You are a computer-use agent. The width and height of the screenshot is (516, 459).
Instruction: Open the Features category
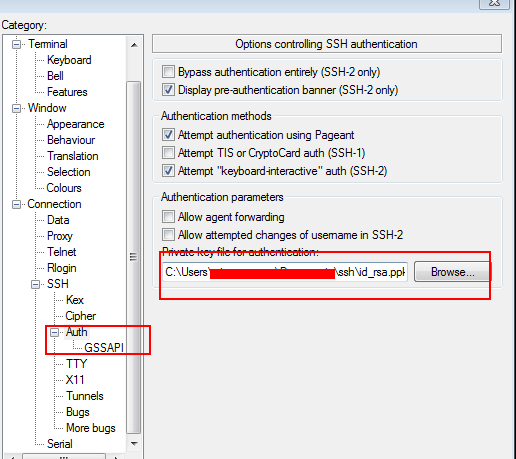(67, 92)
